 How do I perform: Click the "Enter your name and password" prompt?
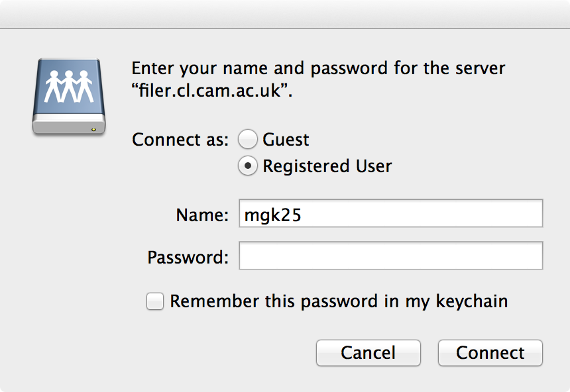(x=318, y=69)
